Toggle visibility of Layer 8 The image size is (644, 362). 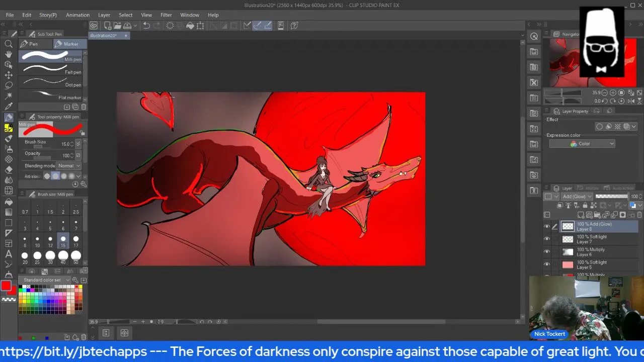click(547, 226)
